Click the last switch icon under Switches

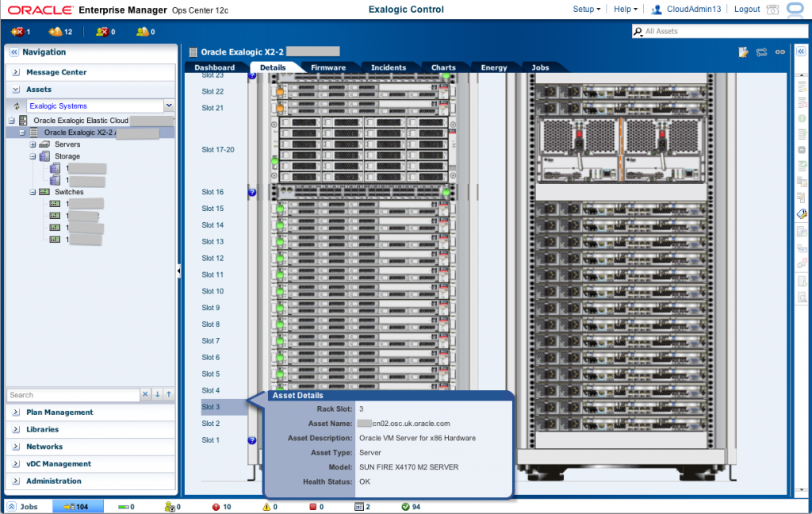55,240
